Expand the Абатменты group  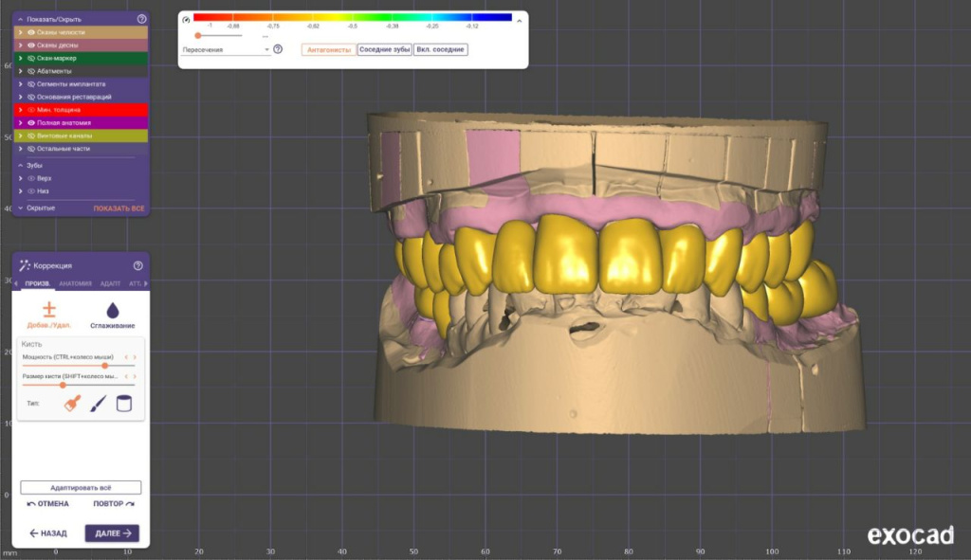[20, 71]
